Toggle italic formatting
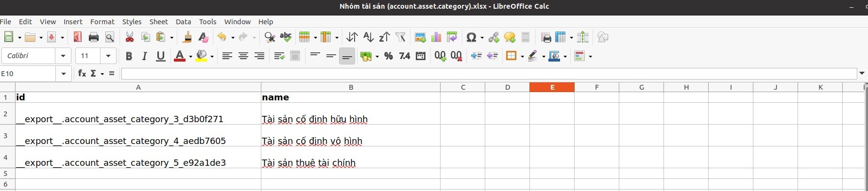The width and height of the screenshot is (868, 191). click(x=144, y=56)
